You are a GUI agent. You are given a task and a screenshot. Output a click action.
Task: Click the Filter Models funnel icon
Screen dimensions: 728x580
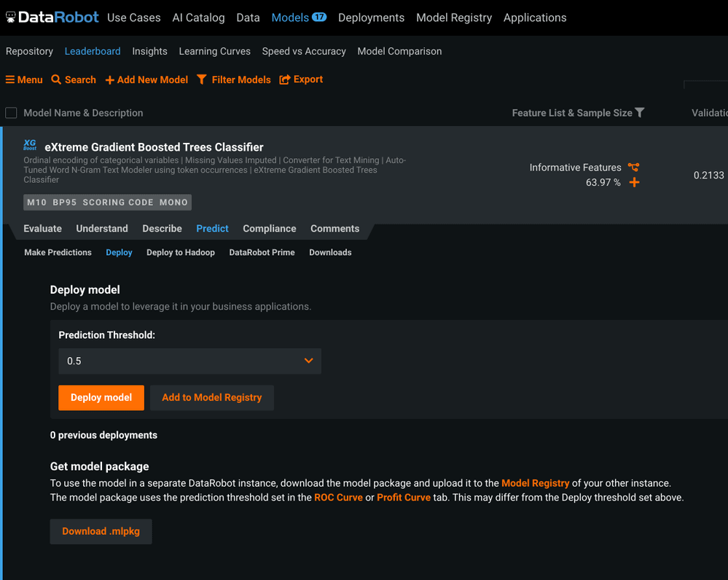tap(202, 79)
